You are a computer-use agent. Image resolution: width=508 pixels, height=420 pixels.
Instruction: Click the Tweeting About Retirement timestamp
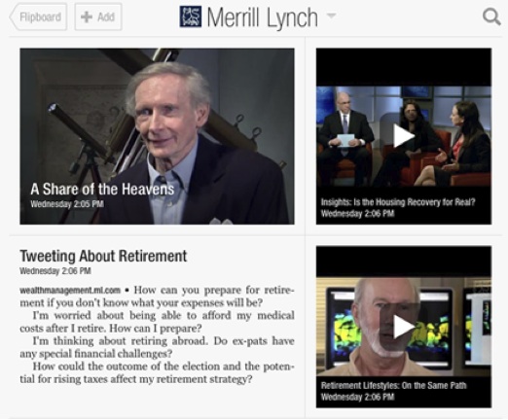(x=55, y=271)
